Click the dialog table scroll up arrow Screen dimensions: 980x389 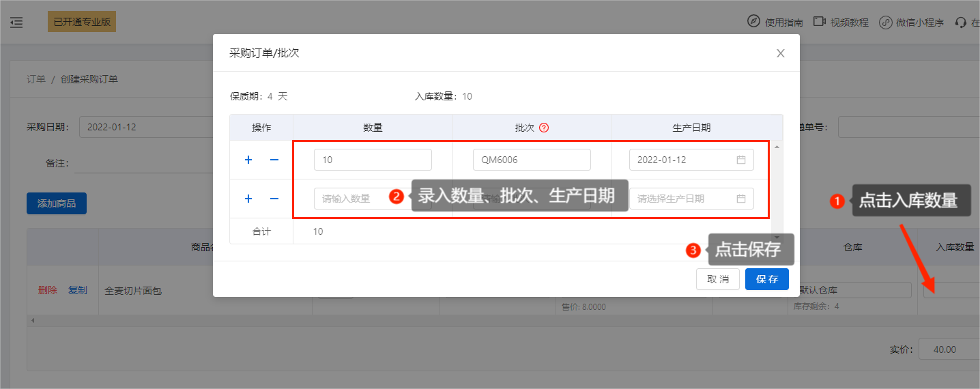(777, 147)
